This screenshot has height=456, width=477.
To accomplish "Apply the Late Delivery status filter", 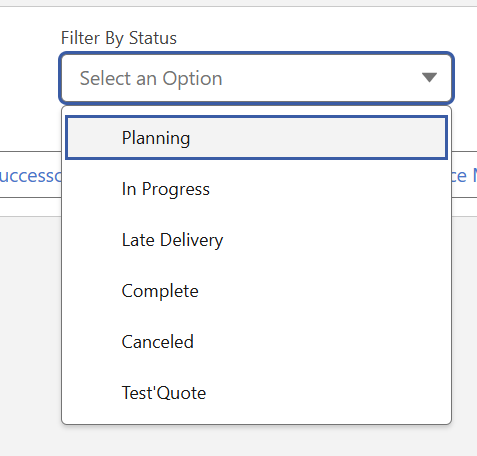I will pyautogui.click(x=256, y=240).
